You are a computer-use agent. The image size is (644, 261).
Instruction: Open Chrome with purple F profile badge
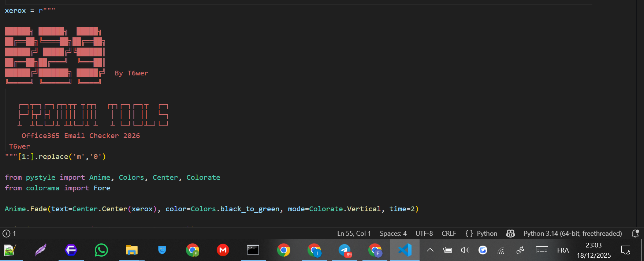click(375, 250)
